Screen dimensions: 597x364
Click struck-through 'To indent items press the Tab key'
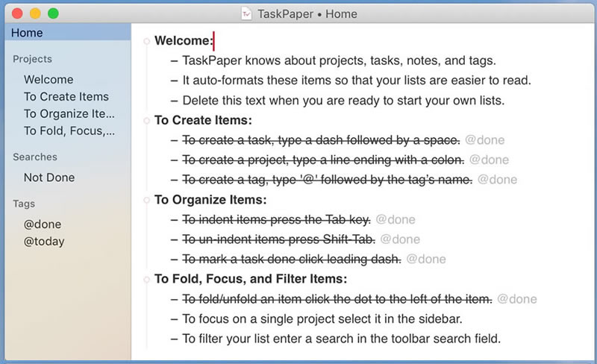[276, 220]
